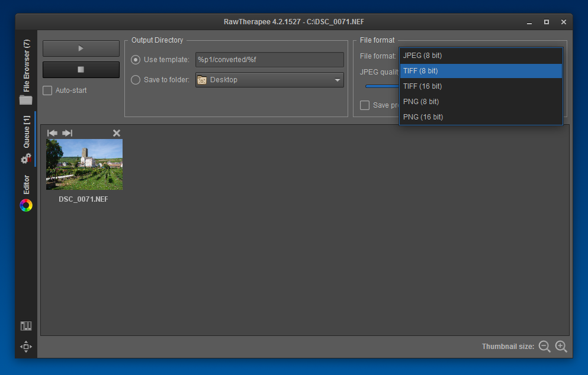Image resolution: width=588 pixels, height=375 pixels.
Task: Increase thumbnail size with zoom in icon
Action: pos(561,347)
